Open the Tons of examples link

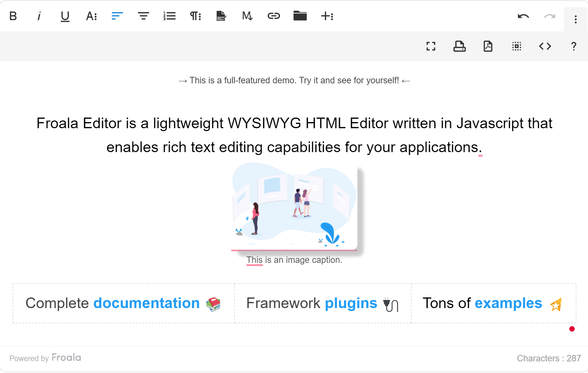coord(508,303)
